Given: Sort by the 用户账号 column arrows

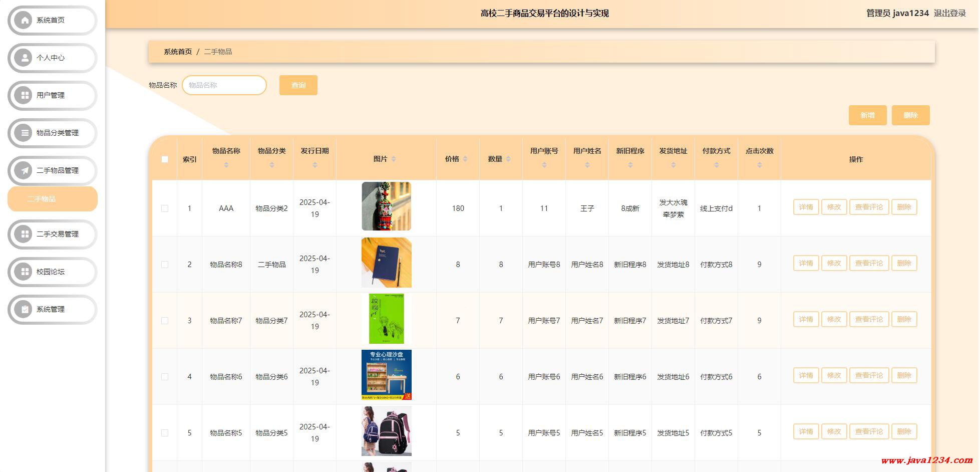Looking at the screenshot, I should (x=544, y=165).
